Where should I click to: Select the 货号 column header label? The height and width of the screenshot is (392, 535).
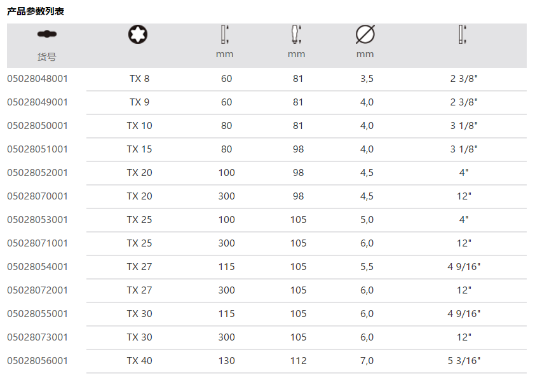tap(46, 57)
